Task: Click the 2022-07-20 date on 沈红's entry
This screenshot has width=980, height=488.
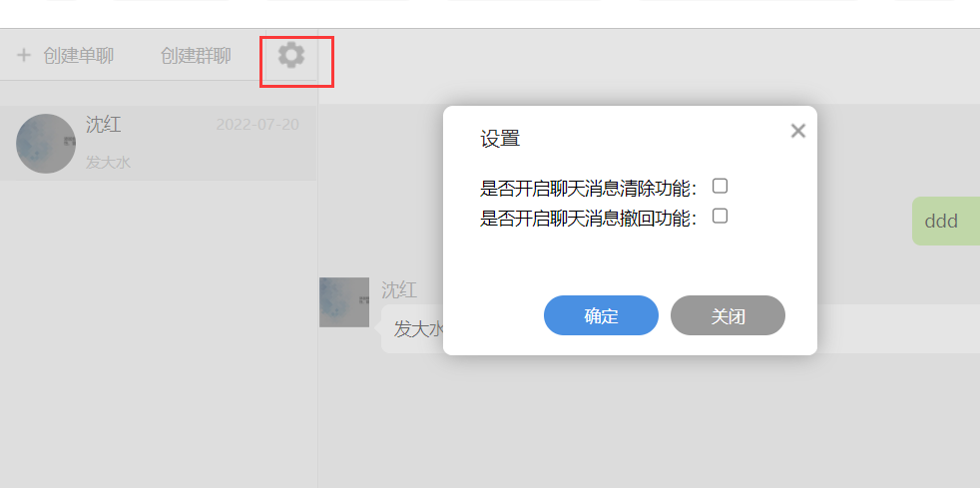Action: point(257,125)
